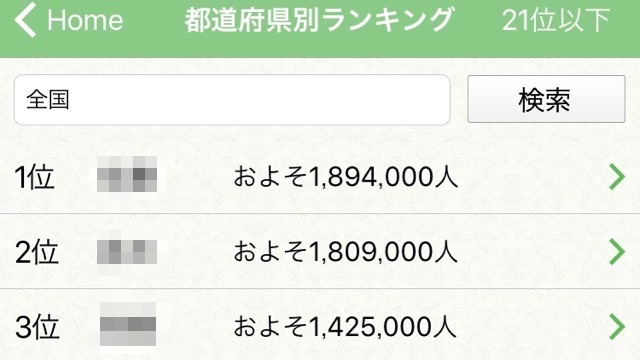Click the blurred prefecture name in 3位 row

pos(128,324)
